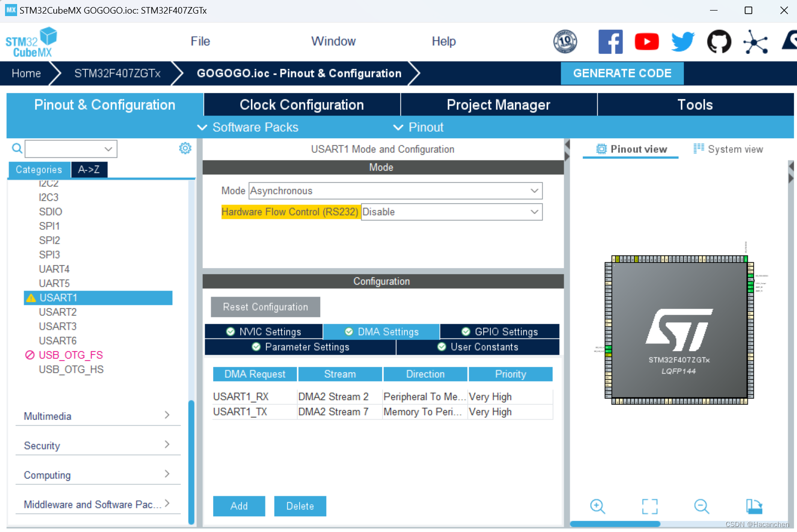Open NVIC Settings tab
Viewport: 797px width, 532px height.
click(263, 331)
